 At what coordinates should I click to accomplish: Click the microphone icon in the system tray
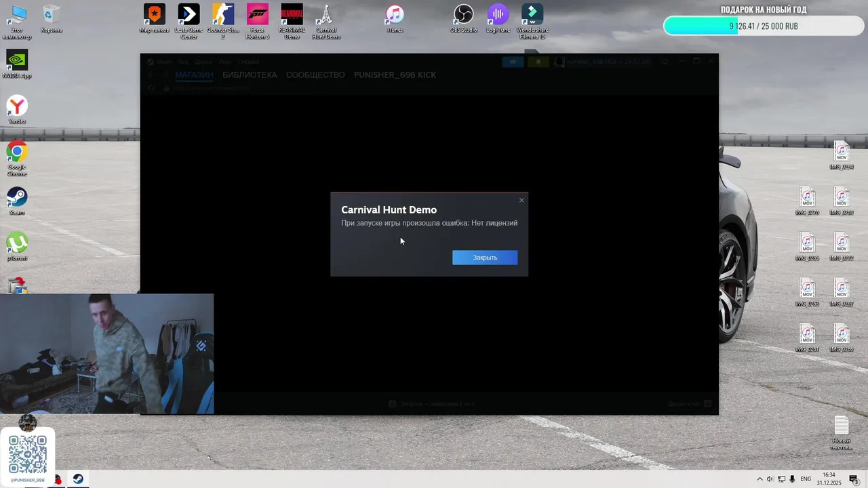[x=792, y=479]
